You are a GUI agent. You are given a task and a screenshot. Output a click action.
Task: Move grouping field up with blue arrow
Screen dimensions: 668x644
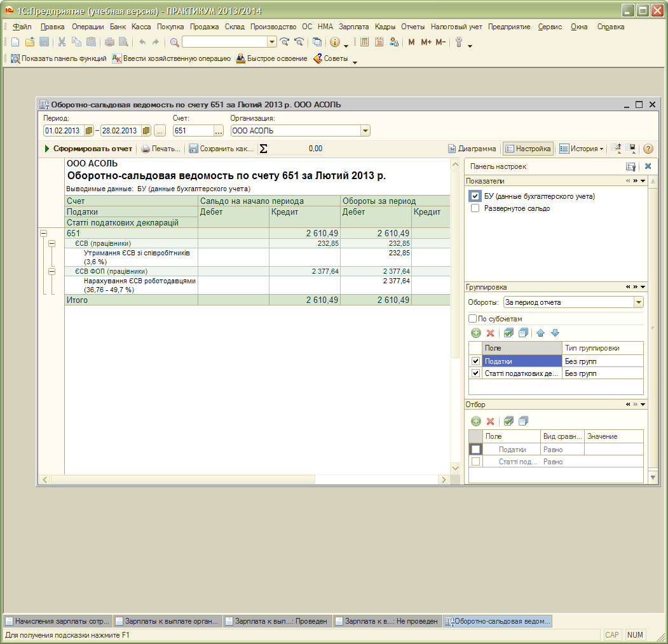click(x=541, y=333)
